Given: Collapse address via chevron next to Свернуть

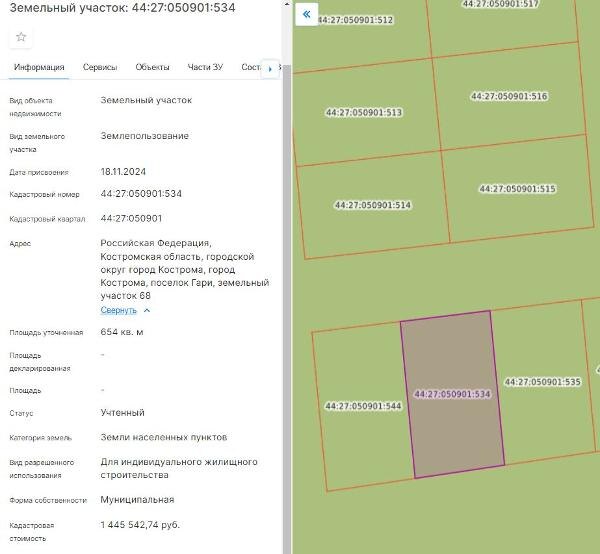Looking at the screenshot, I should click(x=147, y=310).
